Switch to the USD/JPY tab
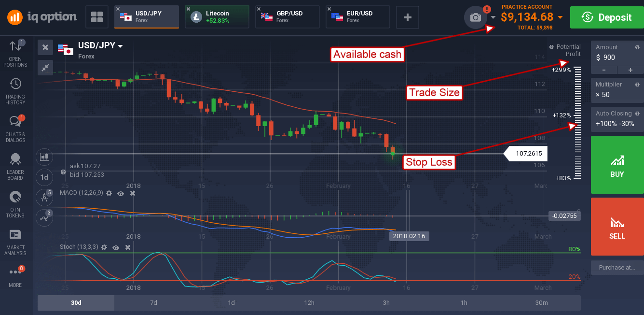This screenshot has height=315, width=644. click(x=147, y=17)
